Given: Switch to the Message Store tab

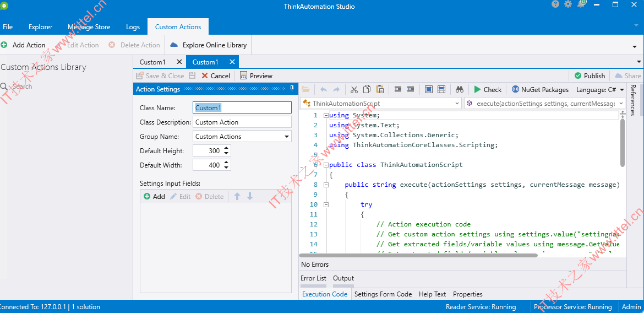Looking at the screenshot, I should (89, 27).
